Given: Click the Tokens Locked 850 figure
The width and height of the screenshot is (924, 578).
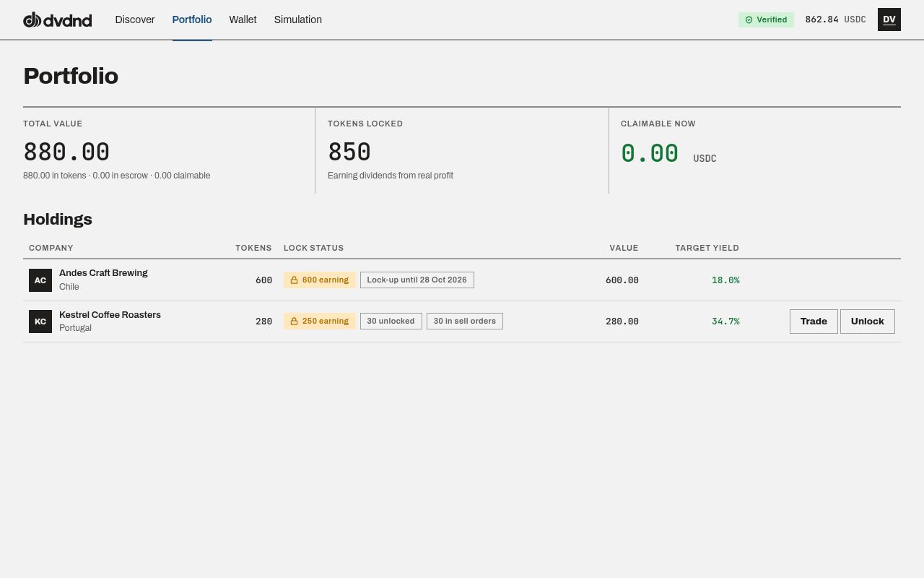Looking at the screenshot, I should pyautogui.click(x=349, y=152).
